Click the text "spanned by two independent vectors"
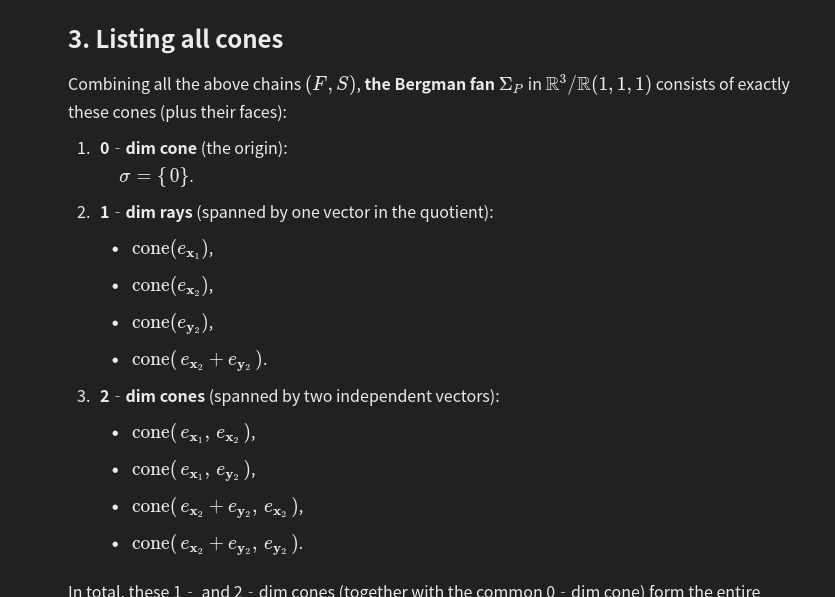 point(354,396)
